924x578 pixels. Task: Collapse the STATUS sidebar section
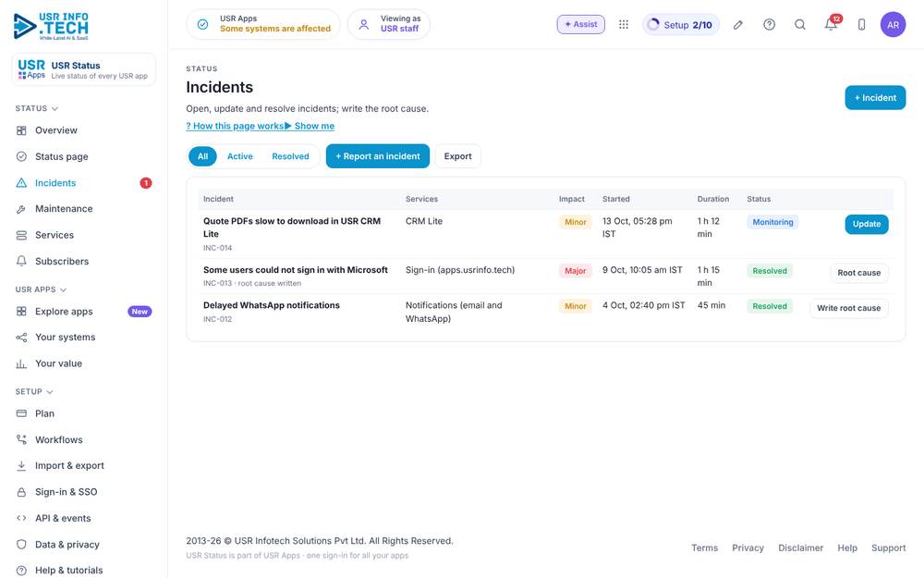[37, 108]
